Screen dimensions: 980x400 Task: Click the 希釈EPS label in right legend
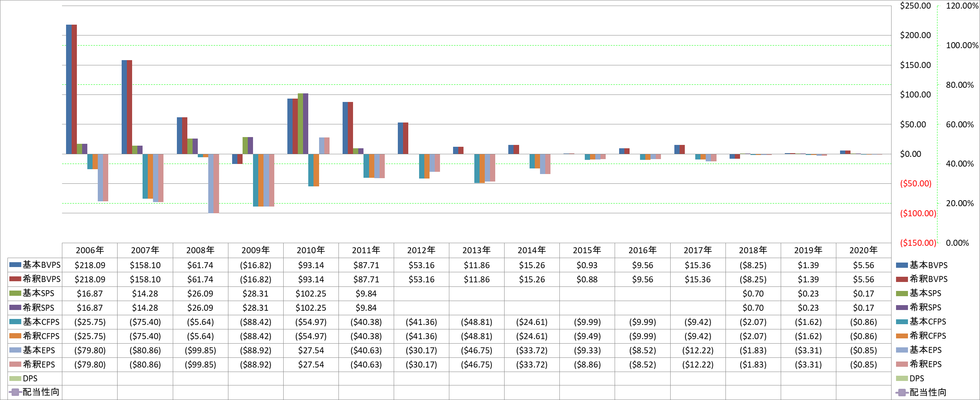(925, 364)
